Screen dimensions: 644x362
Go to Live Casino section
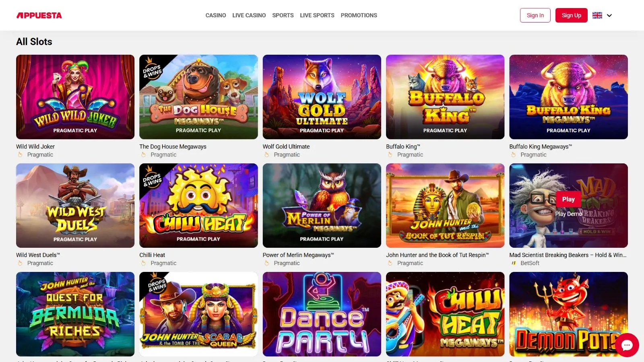249,15
